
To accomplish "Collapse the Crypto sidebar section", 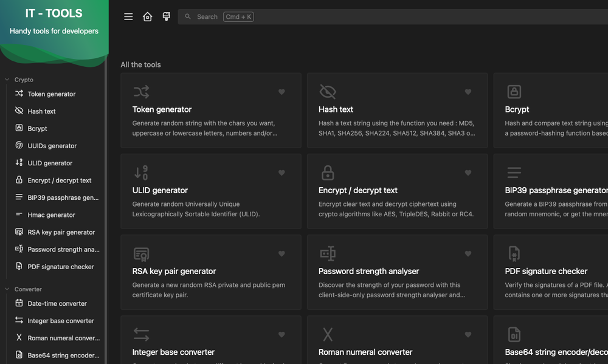I will pyautogui.click(x=7, y=80).
